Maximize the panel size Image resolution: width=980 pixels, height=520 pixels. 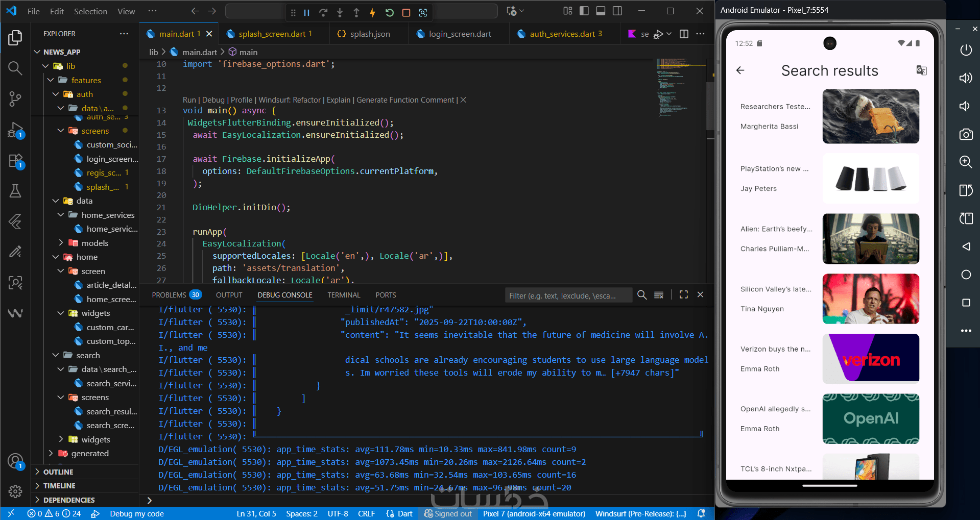click(x=684, y=294)
